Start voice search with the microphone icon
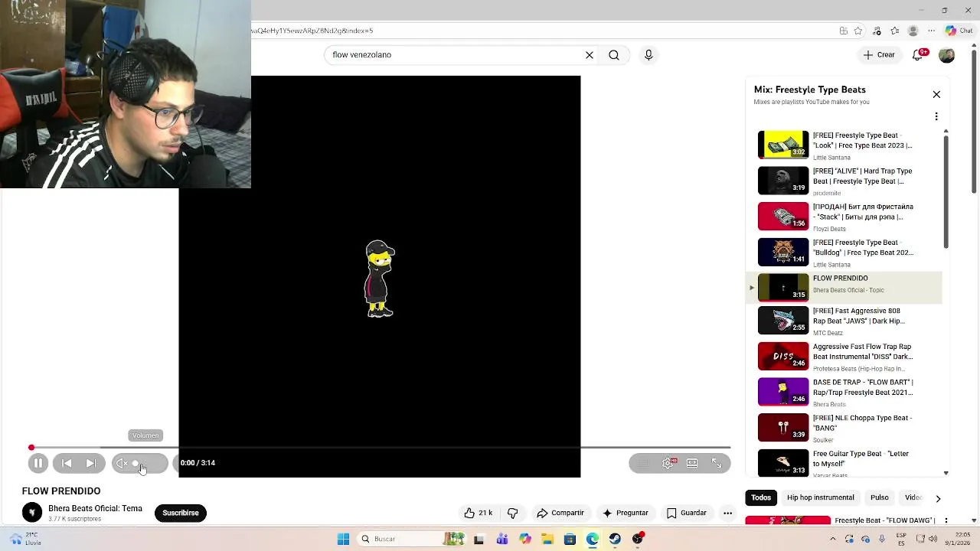This screenshot has height=551, width=980. point(648,55)
